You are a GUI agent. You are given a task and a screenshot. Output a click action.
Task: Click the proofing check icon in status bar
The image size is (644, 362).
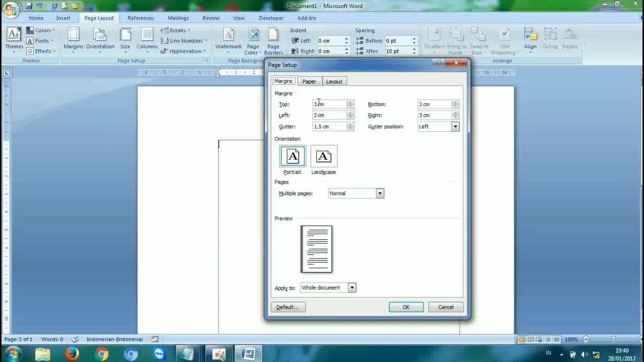75,339
